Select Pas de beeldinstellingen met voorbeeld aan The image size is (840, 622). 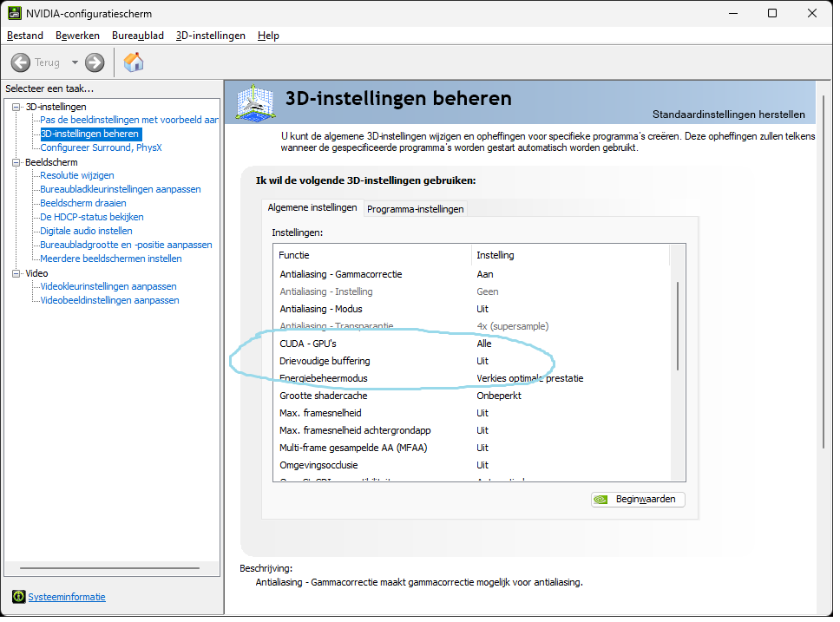click(x=129, y=120)
